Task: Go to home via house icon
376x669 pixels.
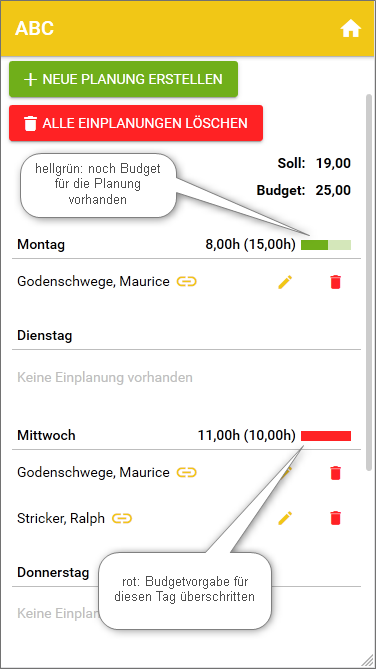Action: pyautogui.click(x=350, y=29)
